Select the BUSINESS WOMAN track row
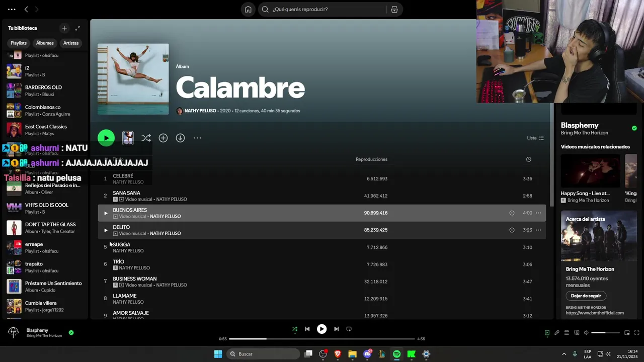644x362 pixels. tap(321, 282)
